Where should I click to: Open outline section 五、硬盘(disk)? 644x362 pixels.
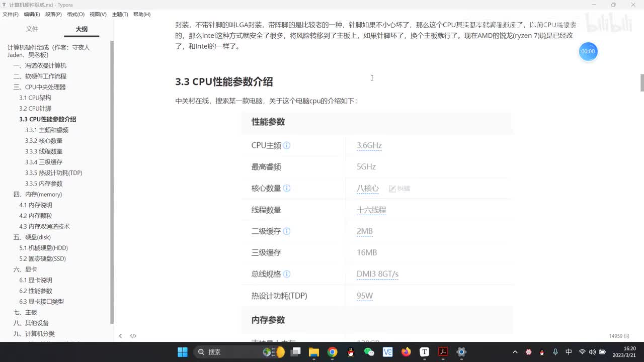tap(32, 237)
